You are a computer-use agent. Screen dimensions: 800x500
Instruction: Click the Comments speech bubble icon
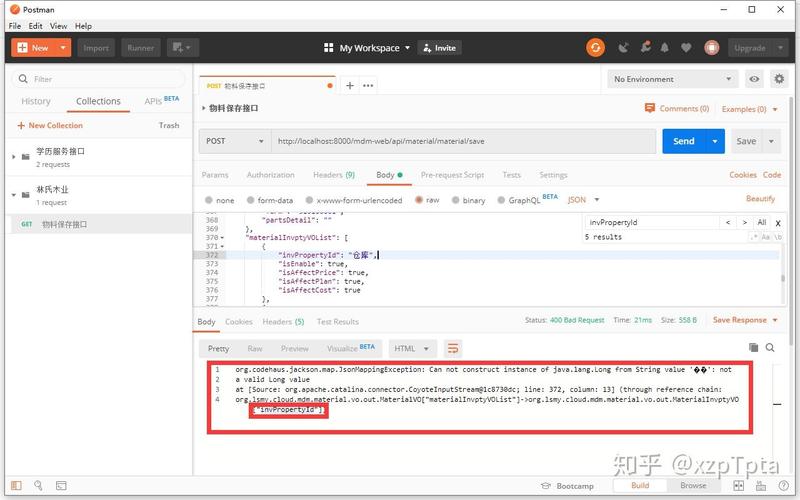click(649, 108)
